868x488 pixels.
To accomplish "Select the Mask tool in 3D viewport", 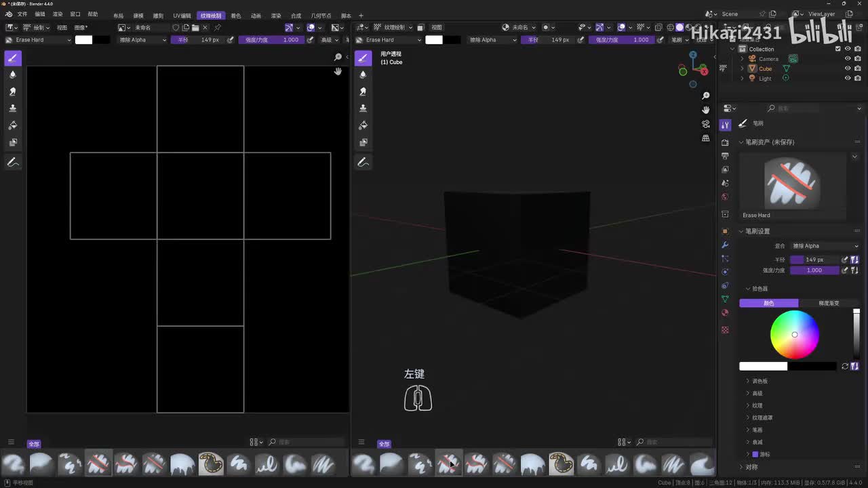I will click(x=363, y=142).
